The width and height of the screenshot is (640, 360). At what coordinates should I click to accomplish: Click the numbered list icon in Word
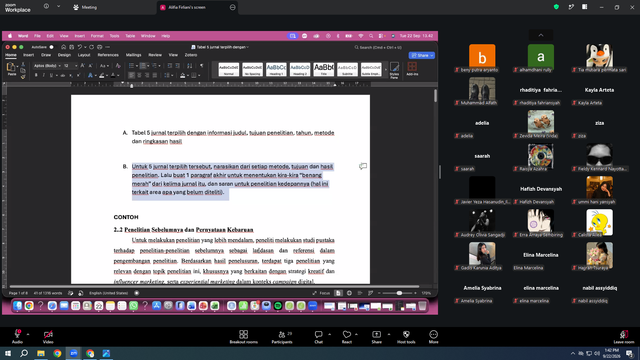point(142,66)
